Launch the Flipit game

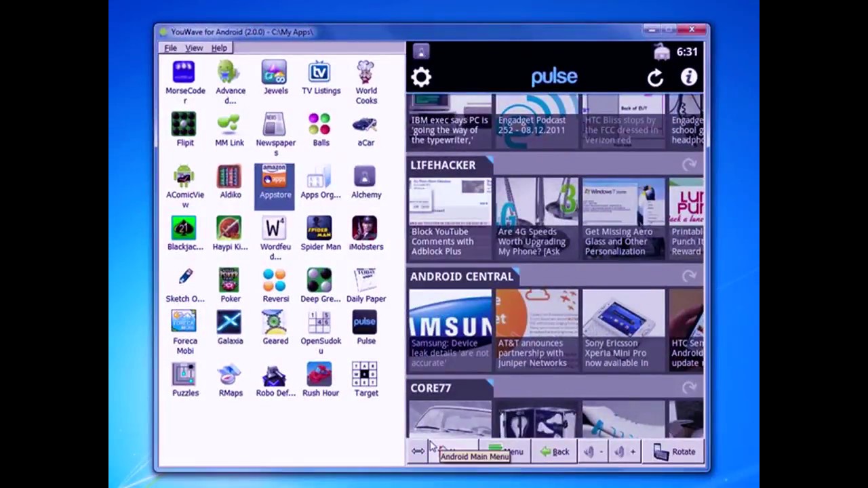tap(184, 125)
